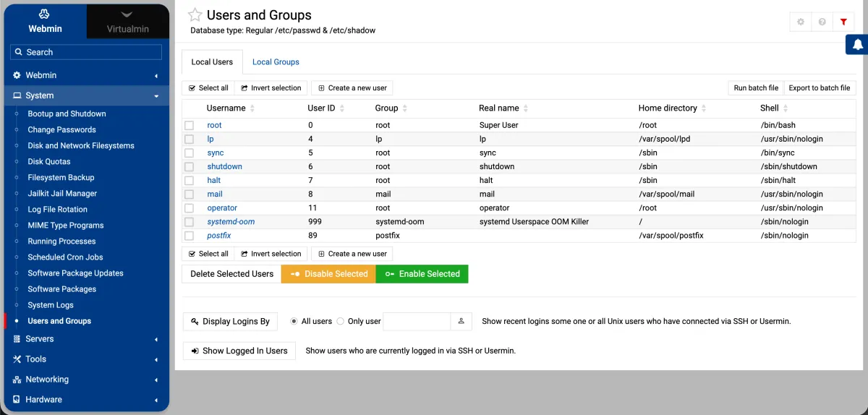868x415 pixels.
Task: Open module configuration gear icon
Action: [801, 22]
